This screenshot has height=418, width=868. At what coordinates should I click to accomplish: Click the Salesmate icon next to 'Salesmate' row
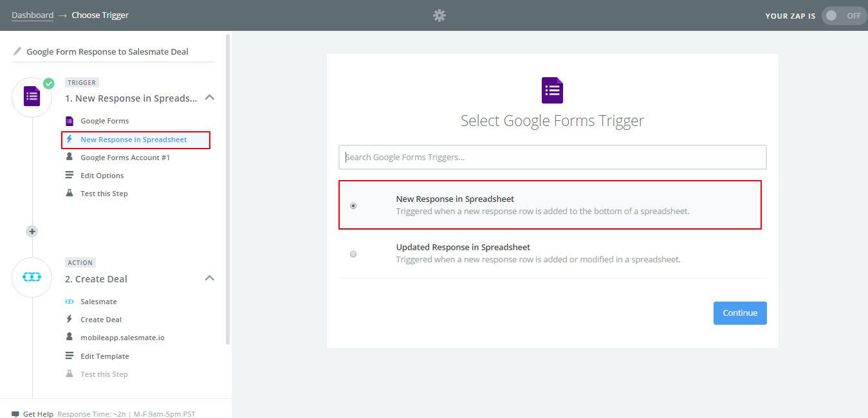(x=69, y=301)
